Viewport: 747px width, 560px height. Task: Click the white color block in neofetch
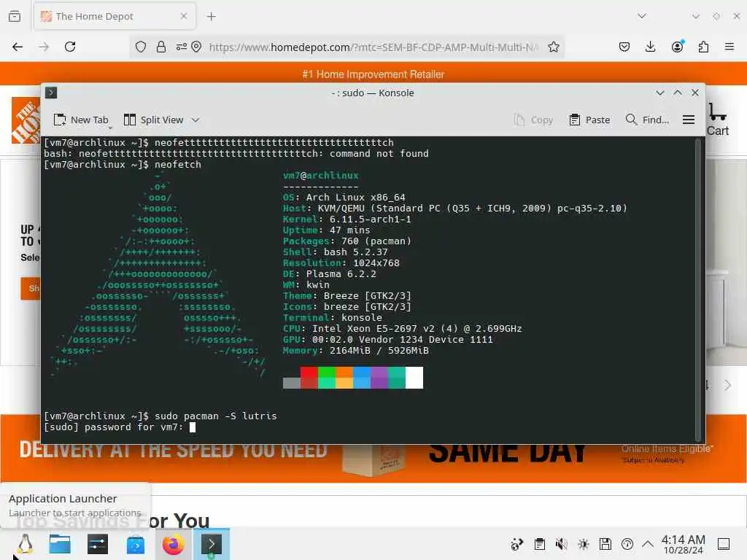coord(414,378)
